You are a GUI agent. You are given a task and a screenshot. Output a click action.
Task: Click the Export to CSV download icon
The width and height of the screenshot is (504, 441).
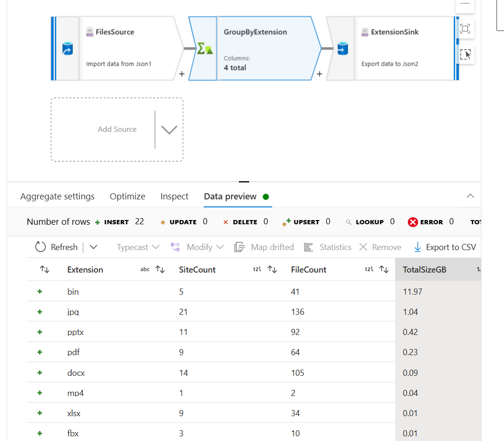coord(418,247)
